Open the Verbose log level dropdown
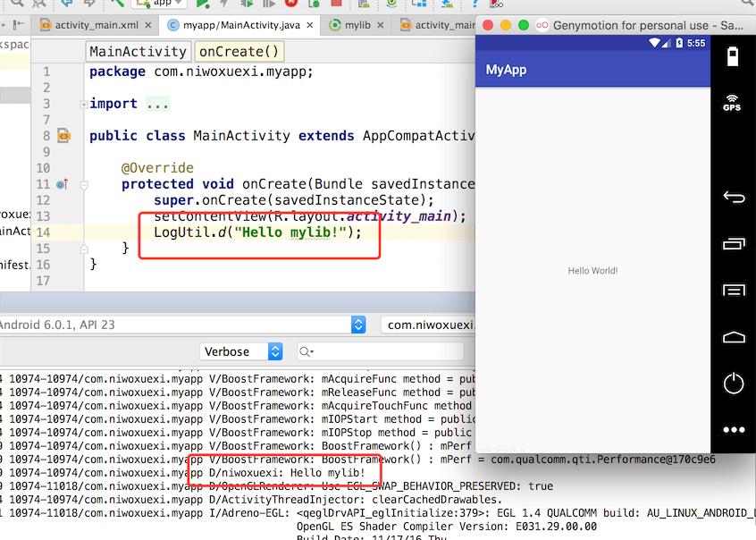 coord(240,351)
